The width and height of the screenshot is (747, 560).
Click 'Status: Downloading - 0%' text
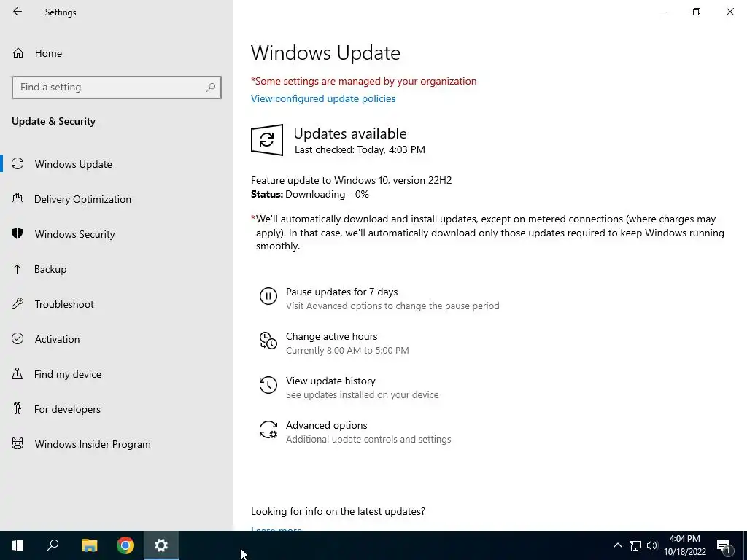tap(309, 194)
